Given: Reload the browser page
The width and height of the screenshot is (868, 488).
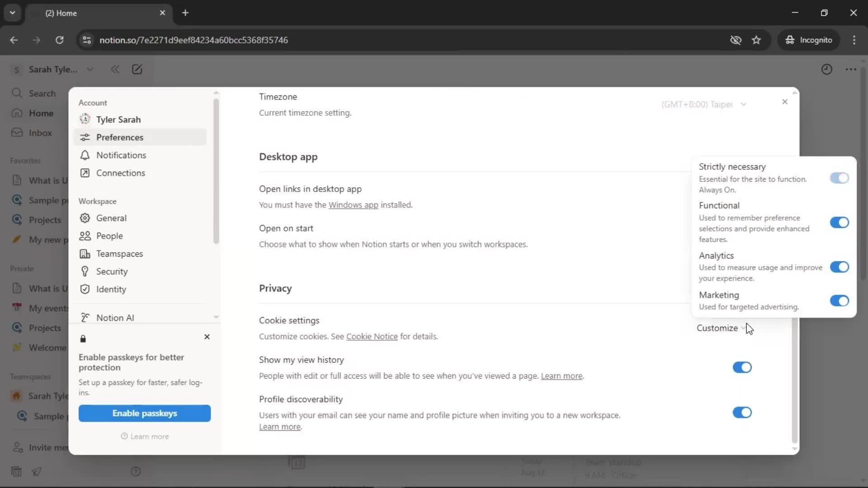Looking at the screenshot, I should click(59, 40).
